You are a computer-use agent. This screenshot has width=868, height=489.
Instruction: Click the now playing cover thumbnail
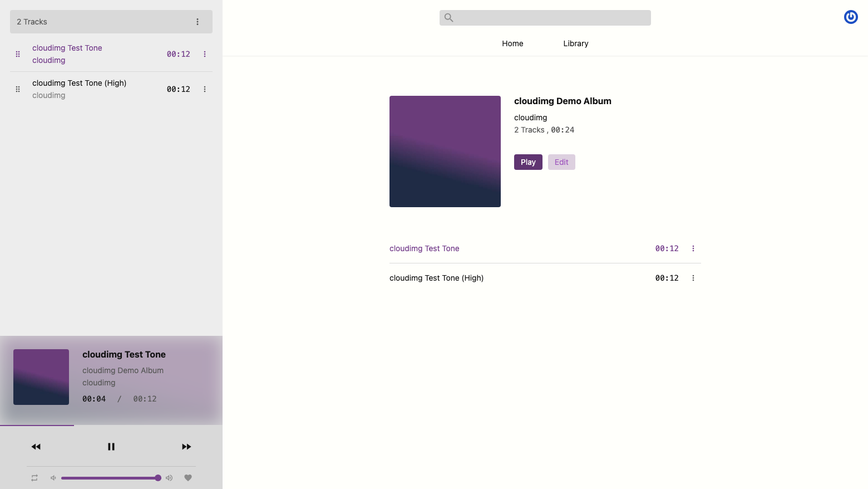[x=41, y=377]
